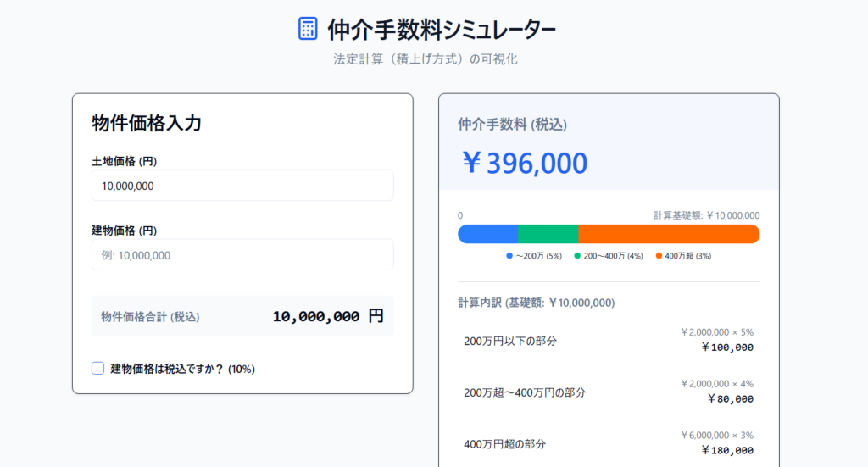868x467 pixels.
Task: Click the green segment of the fee bar
Action: click(x=548, y=234)
